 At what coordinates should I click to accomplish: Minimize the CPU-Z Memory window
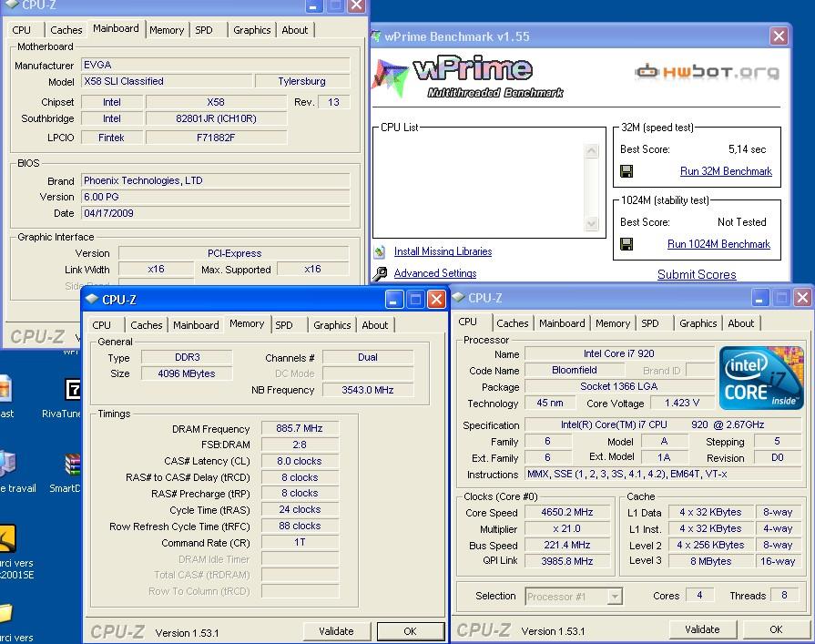click(394, 300)
